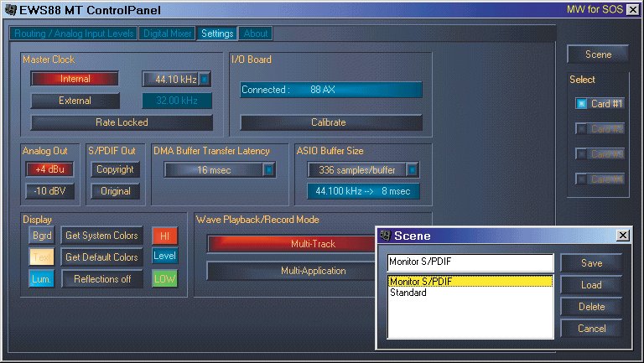
Task: Click the 32.00 kHz external rate display
Action: pos(177,101)
